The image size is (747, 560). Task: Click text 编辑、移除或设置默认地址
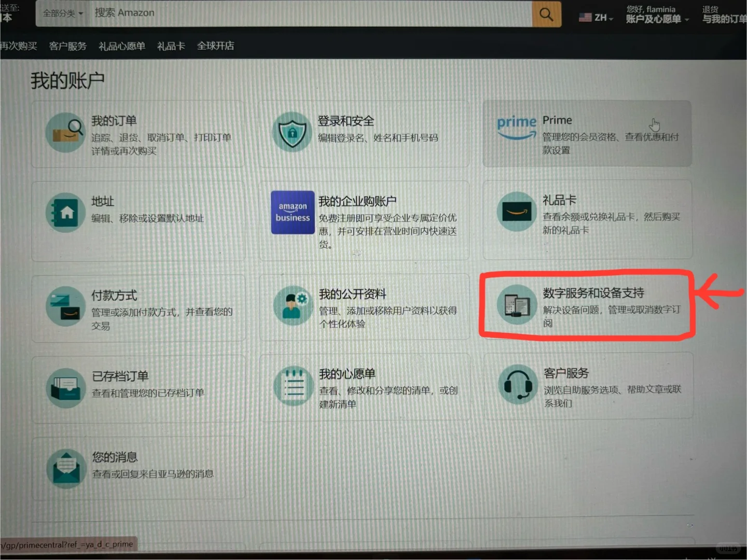[147, 218]
